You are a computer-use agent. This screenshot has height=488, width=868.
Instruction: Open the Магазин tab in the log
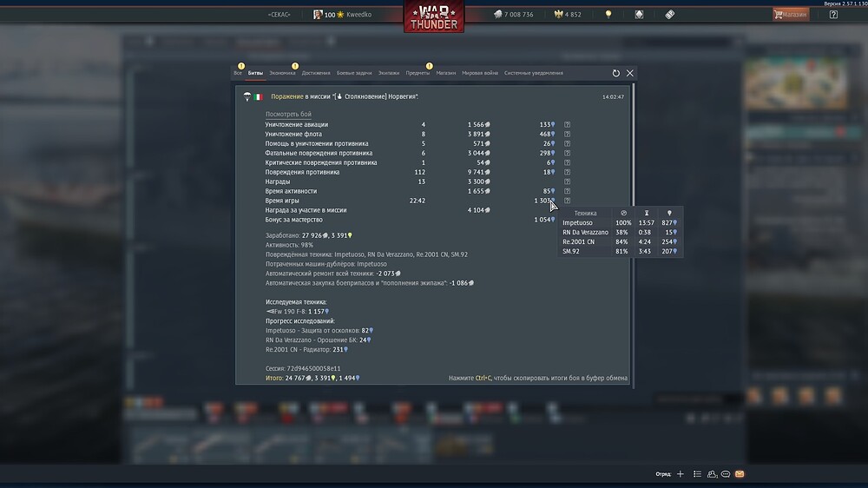tap(445, 73)
